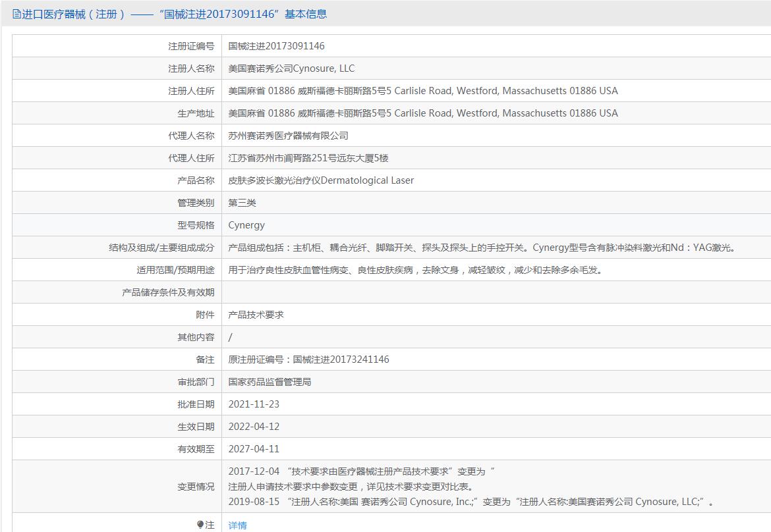Click original registration number 国械注进20173241146 remark
771x532 pixels.
click(x=308, y=359)
